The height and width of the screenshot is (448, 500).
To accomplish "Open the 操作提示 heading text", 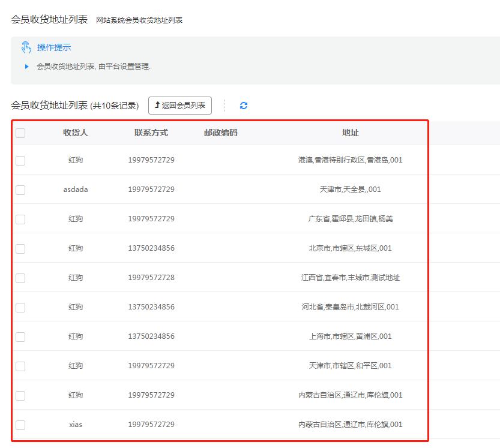I will pyautogui.click(x=54, y=47).
